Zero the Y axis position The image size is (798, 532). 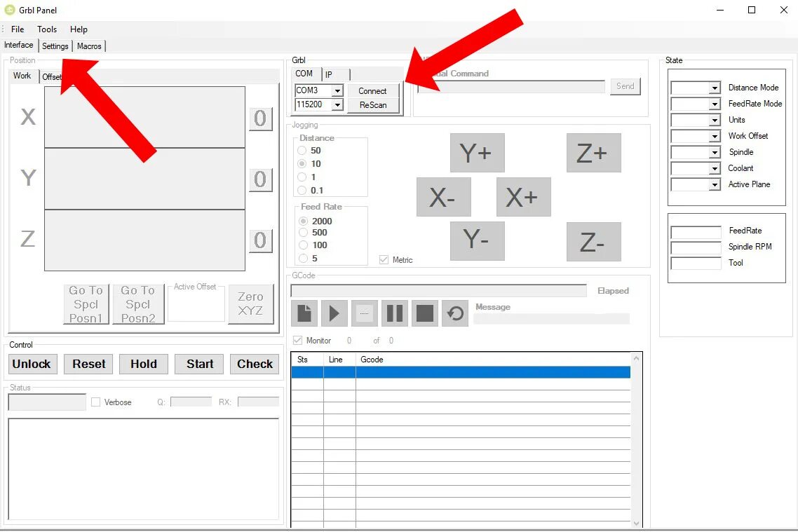click(261, 180)
